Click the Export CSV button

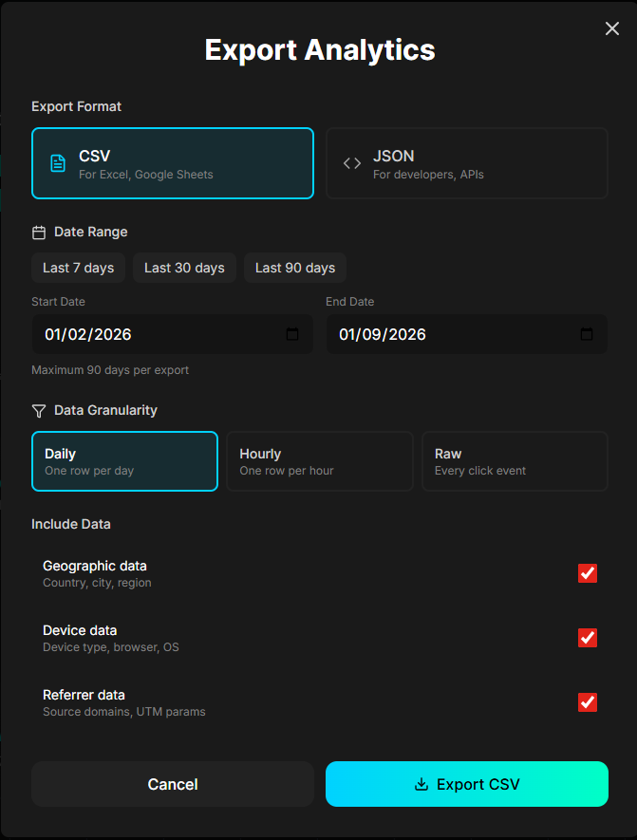tap(466, 784)
